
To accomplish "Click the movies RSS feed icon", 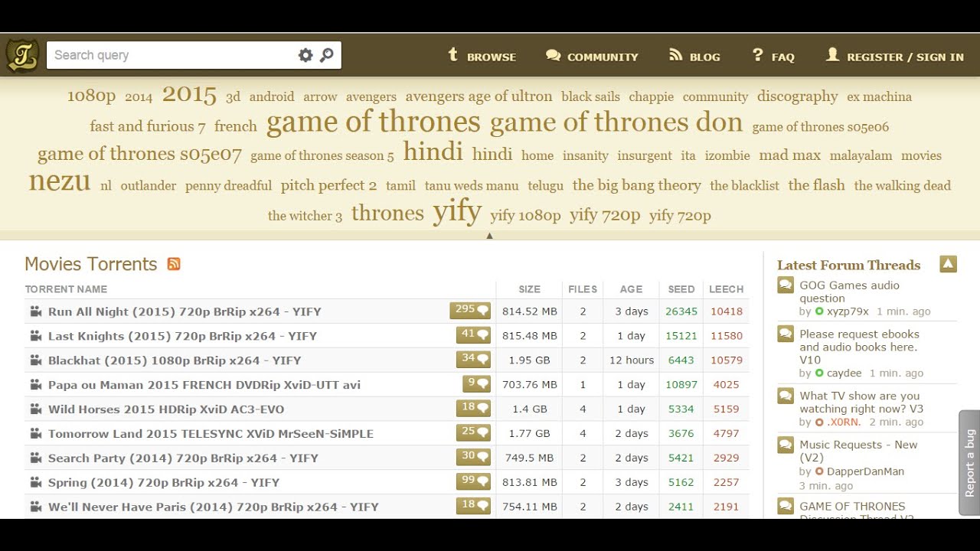I will click(174, 264).
